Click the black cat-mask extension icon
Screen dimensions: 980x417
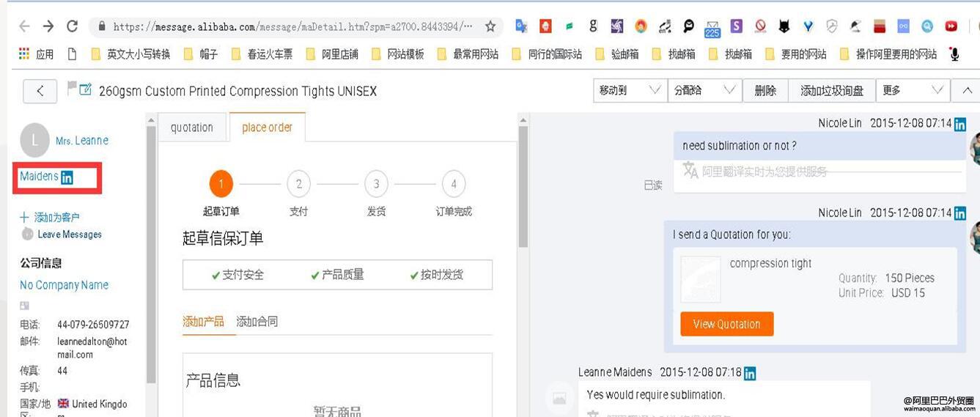(x=784, y=26)
